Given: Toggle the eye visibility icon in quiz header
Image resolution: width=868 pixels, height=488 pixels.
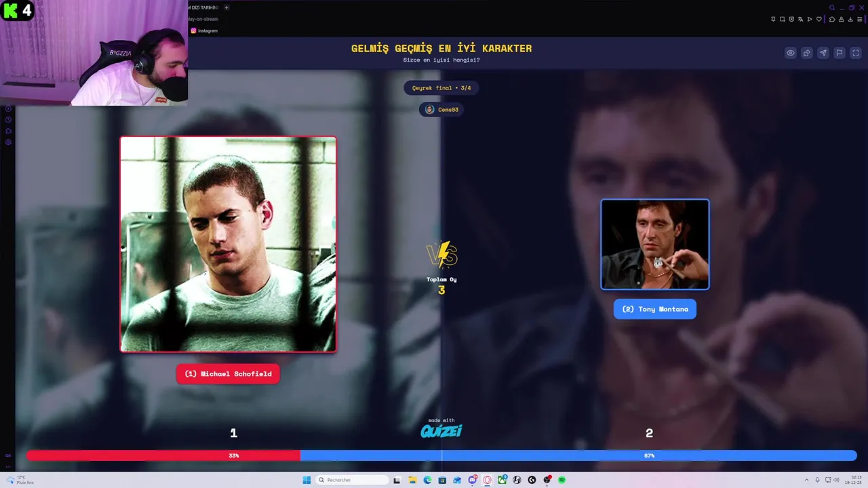Looking at the screenshot, I should coord(791,53).
